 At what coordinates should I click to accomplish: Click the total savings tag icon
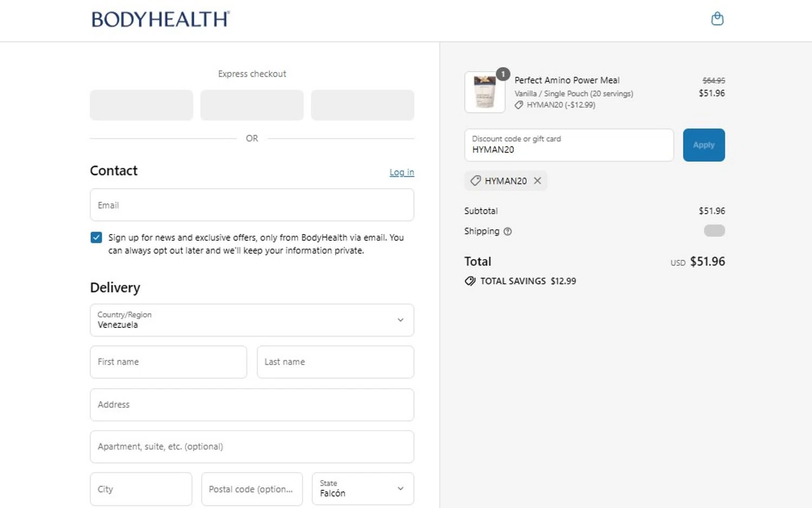pyautogui.click(x=470, y=281)
